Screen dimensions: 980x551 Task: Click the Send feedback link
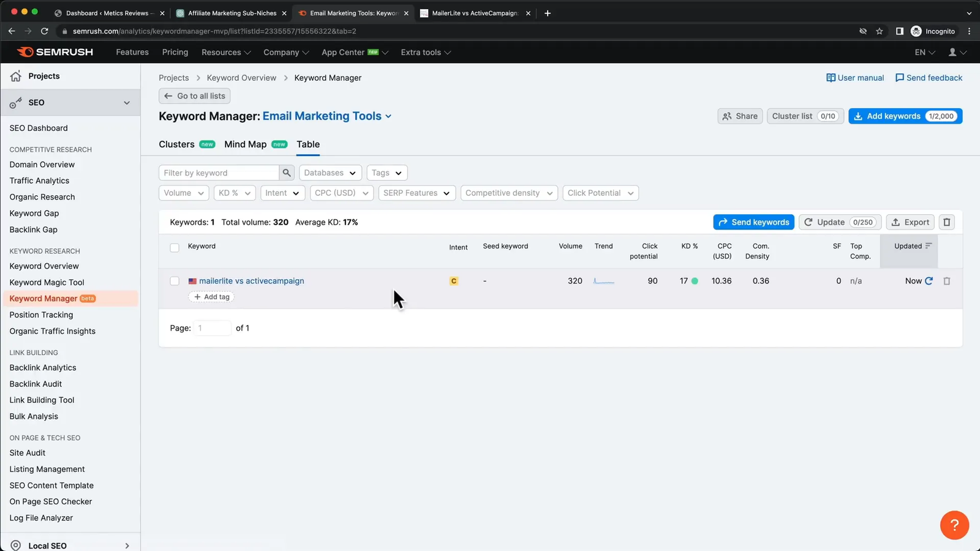click(x=929, y=78)
